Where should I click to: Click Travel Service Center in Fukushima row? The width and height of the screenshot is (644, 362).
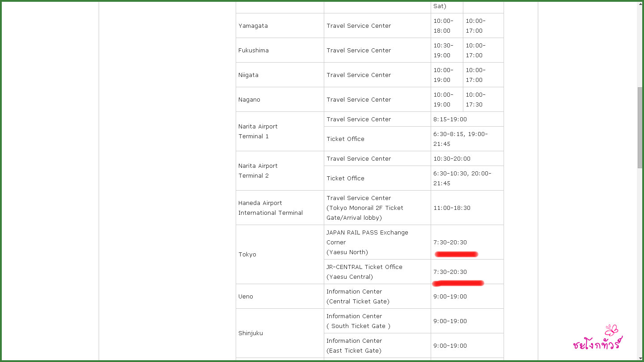(377, 50)
